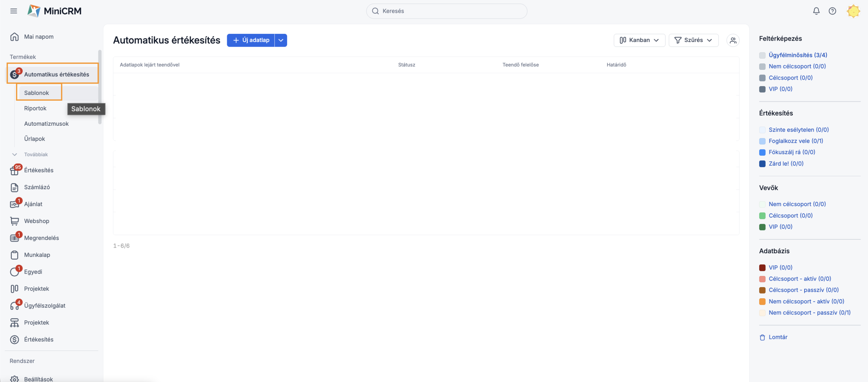Click the notifications bell icon
This screenshot has width=868, height=382.
[816, 11]
